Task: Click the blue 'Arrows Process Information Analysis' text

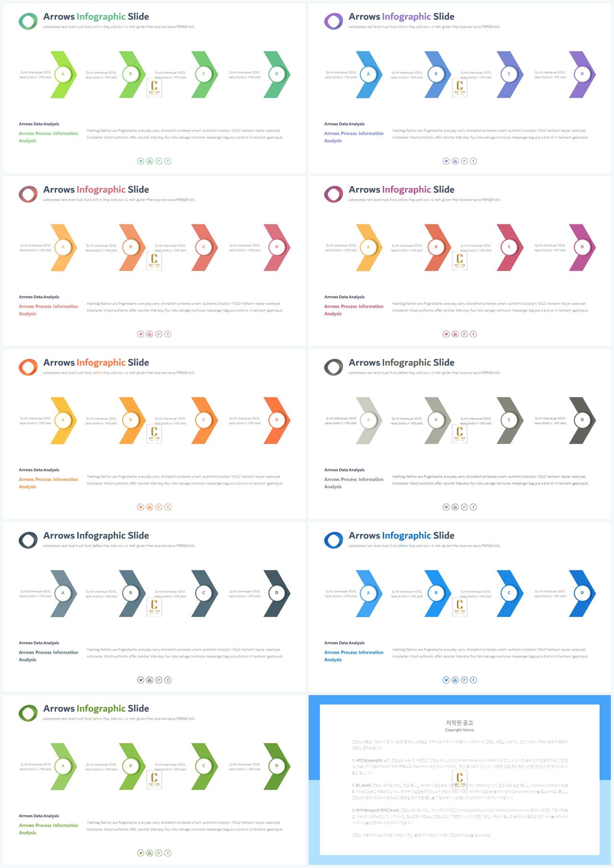Action: point(354,656)
